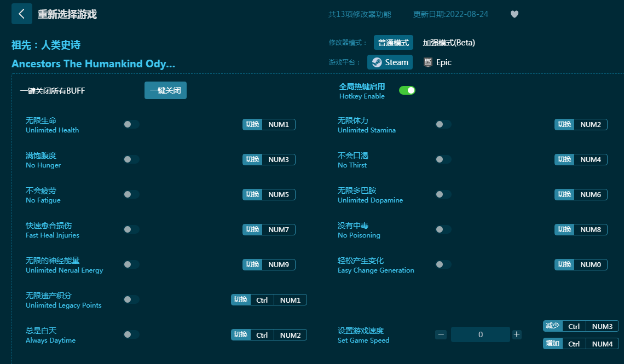Click the NUM1 hotkey for Unlimited Health
Screen dimensions: 624x364
279,124
